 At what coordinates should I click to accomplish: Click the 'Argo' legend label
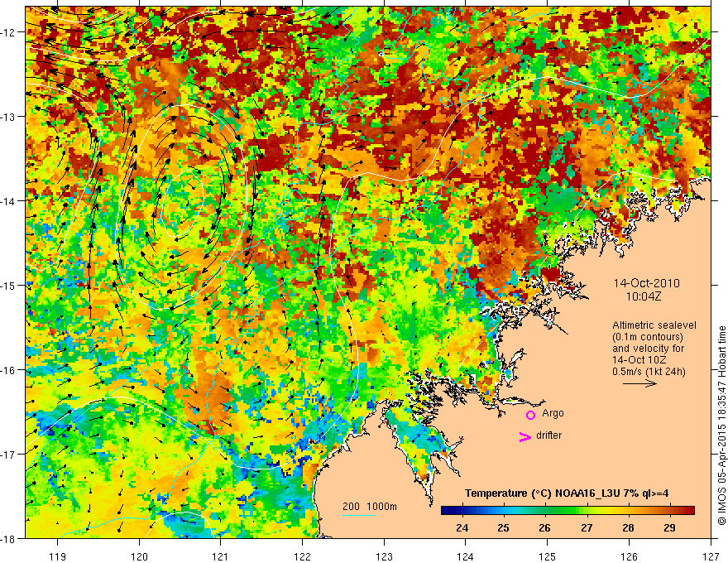[x=553, y=413]
